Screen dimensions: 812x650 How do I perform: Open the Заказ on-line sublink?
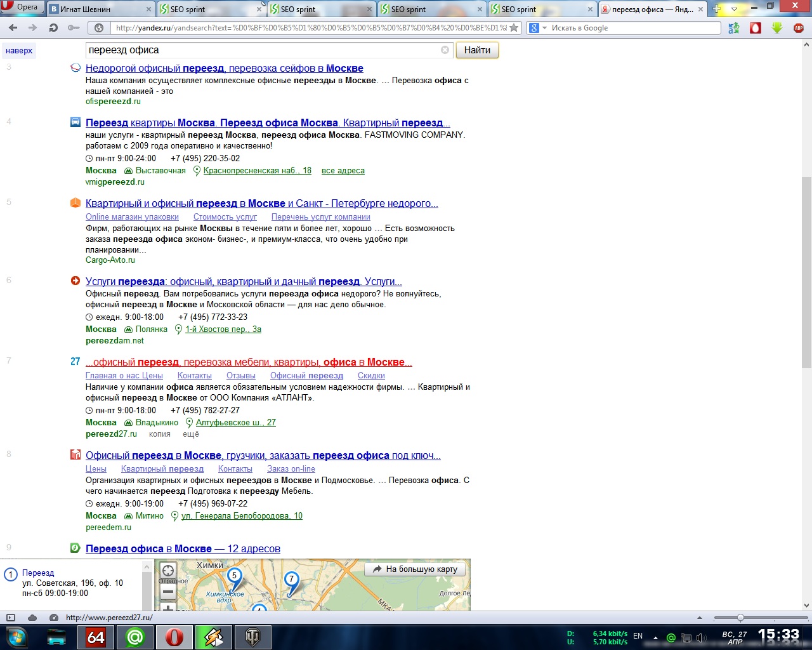[291, 469]
